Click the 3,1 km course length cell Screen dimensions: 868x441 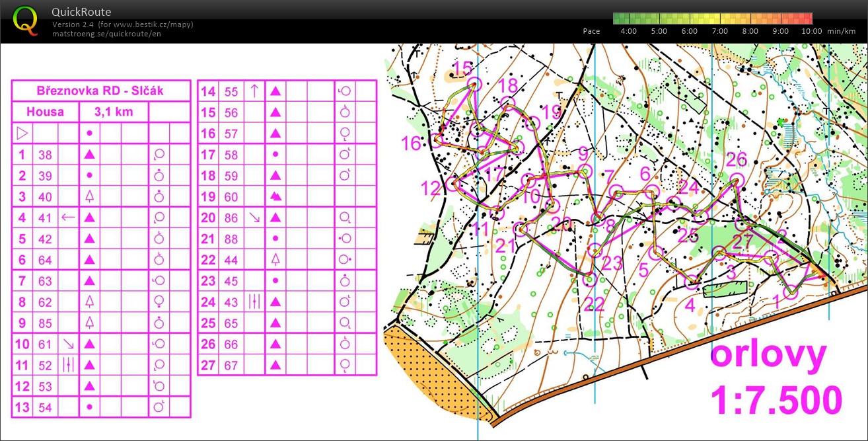coord(114,112)
